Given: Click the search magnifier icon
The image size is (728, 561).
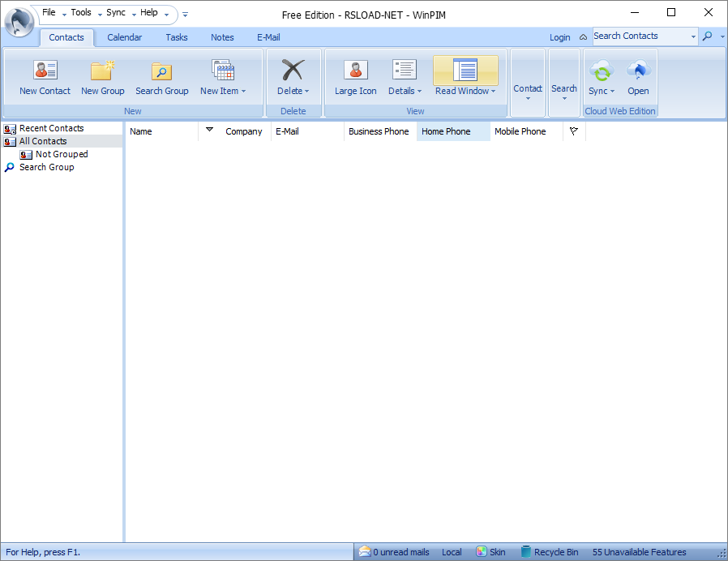Looking at the screenshot, I should [707, 36].
